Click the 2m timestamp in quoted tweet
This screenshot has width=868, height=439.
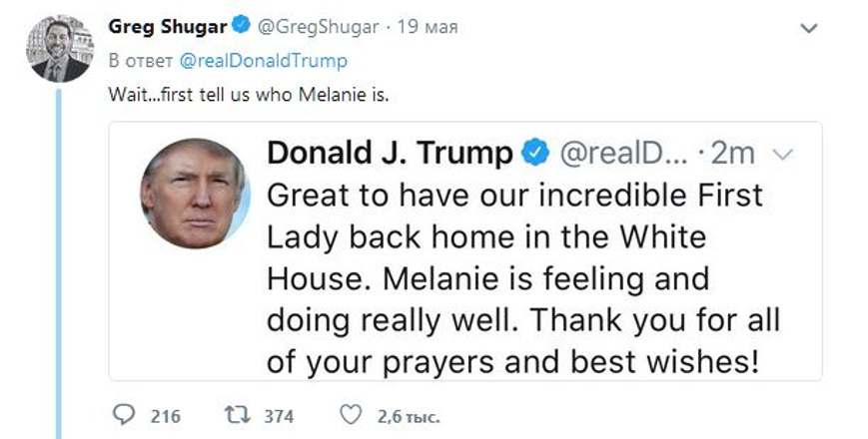pyautogui.click(x=732, y=154)
